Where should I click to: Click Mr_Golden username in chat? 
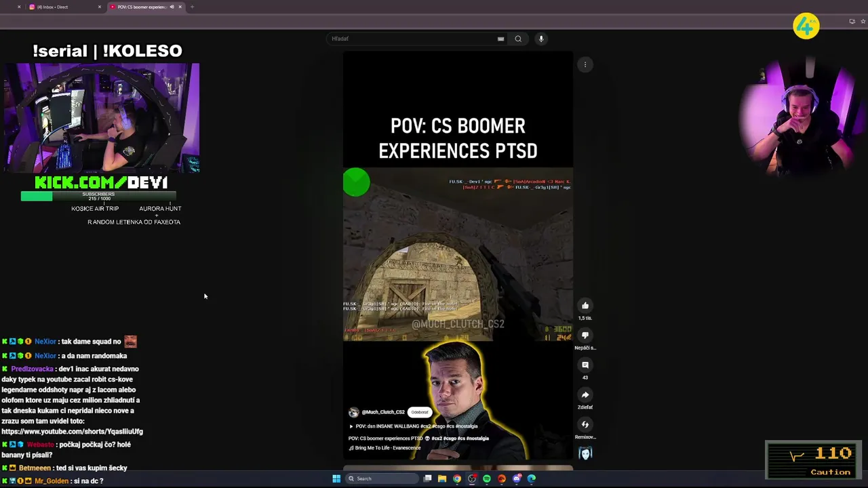coord(52,481)
